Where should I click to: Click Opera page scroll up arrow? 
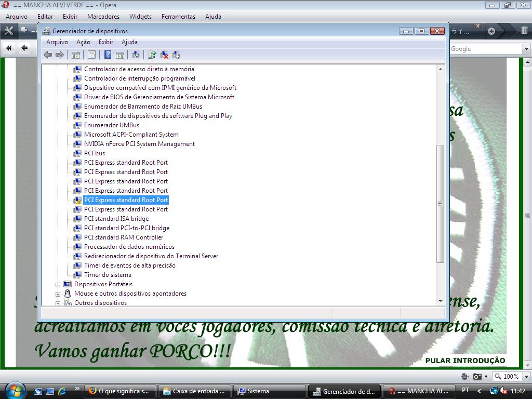(x=527, y=62)
